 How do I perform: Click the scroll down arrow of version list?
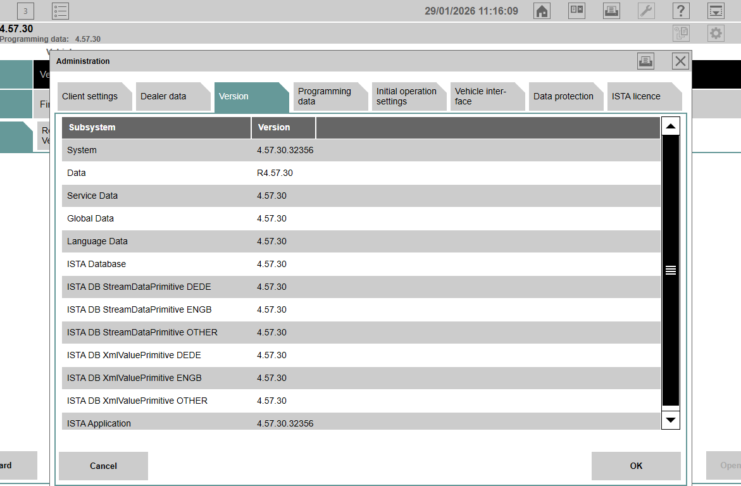click(x=670, y=420)
